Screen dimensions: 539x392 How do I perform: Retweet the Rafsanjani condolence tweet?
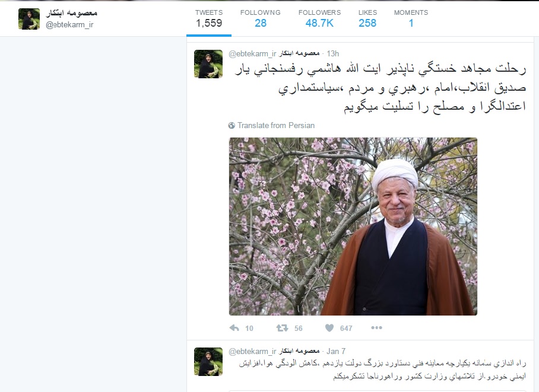[x=282, y=328]
